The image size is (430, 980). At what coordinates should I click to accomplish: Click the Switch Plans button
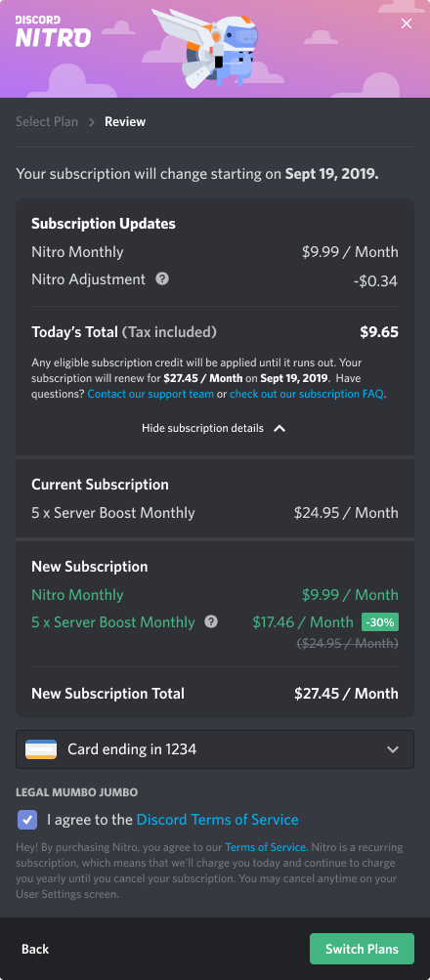click(362, 949)
